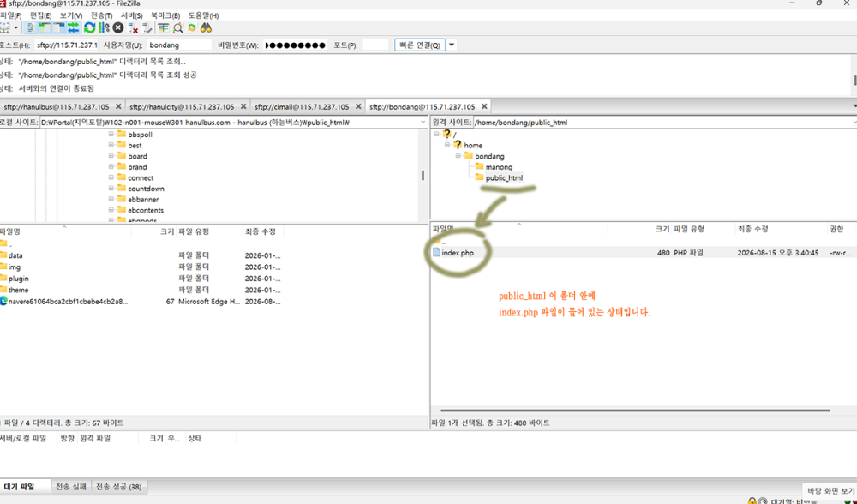
Task: Open the Quickconnect history dropdown arrow
Action: click(452, 45)
